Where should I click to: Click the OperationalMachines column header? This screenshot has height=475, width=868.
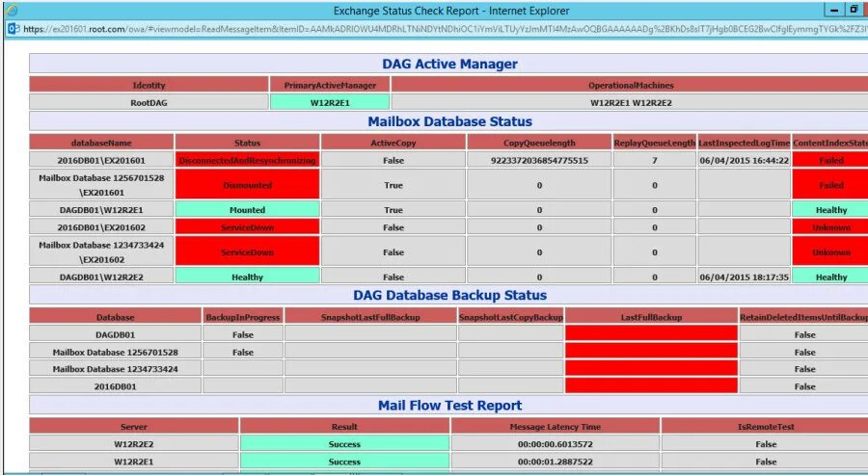[631, 85]
